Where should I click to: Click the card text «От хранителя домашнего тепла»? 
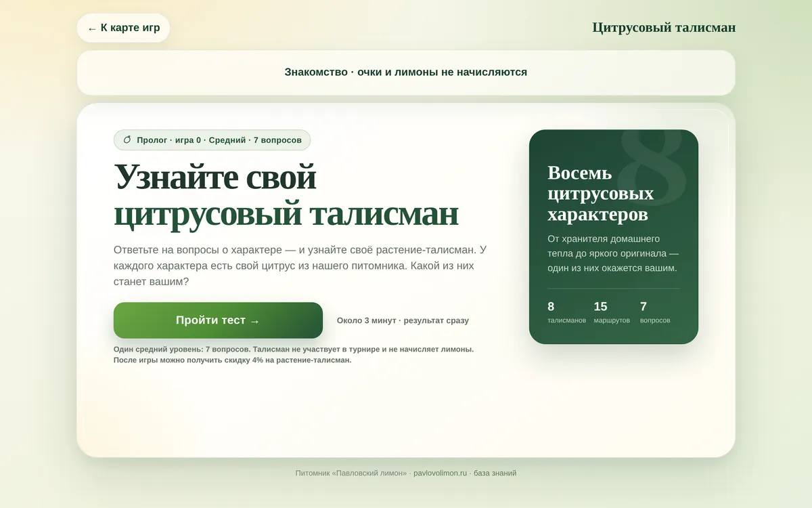click(x=613, y=253)
